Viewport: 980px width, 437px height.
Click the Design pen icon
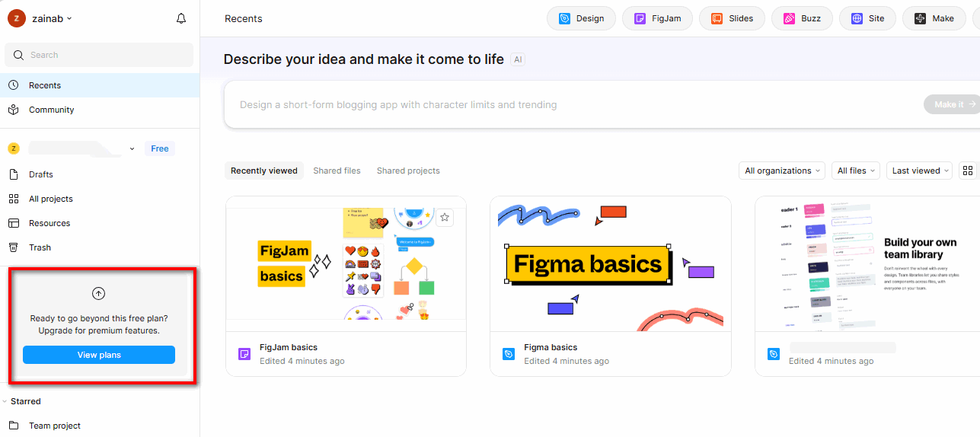tap(565, 18)
